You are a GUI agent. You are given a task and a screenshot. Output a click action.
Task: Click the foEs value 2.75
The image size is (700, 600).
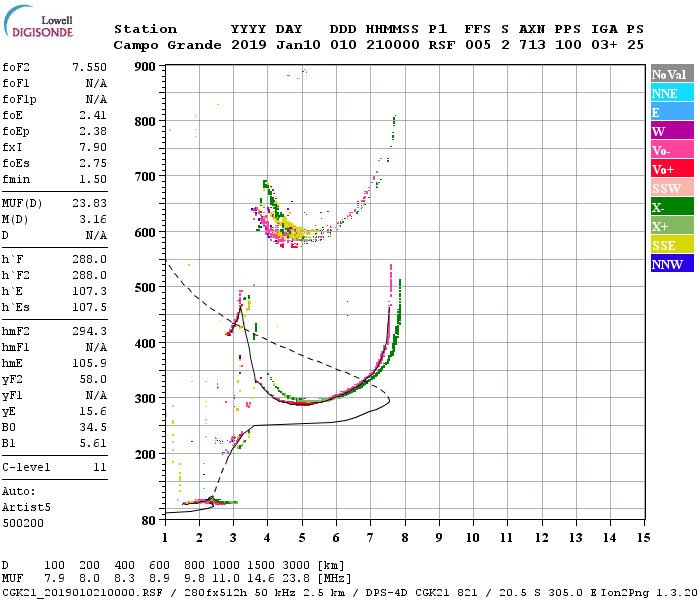click(93, 163)
